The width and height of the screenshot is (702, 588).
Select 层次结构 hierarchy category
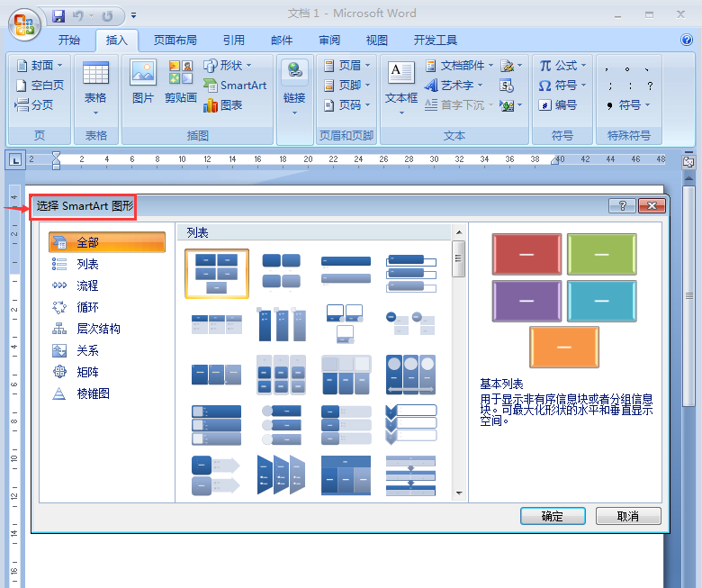coord(86,329)
